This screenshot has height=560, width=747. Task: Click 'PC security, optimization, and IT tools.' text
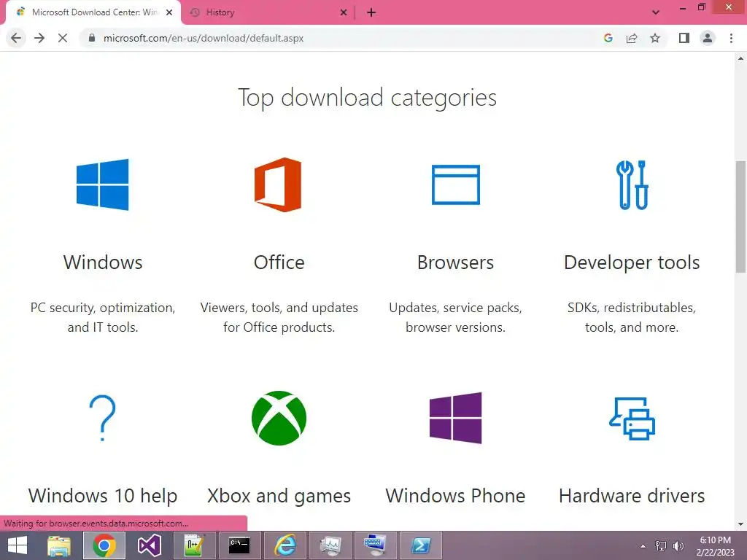click(x=103, y=318)
